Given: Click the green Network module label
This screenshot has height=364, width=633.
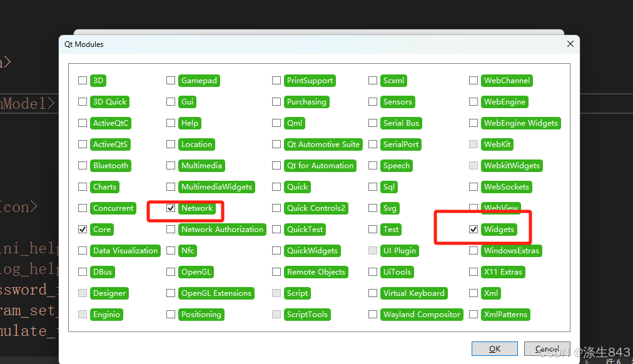Looking at the screenshot, I should click(197, 208).
